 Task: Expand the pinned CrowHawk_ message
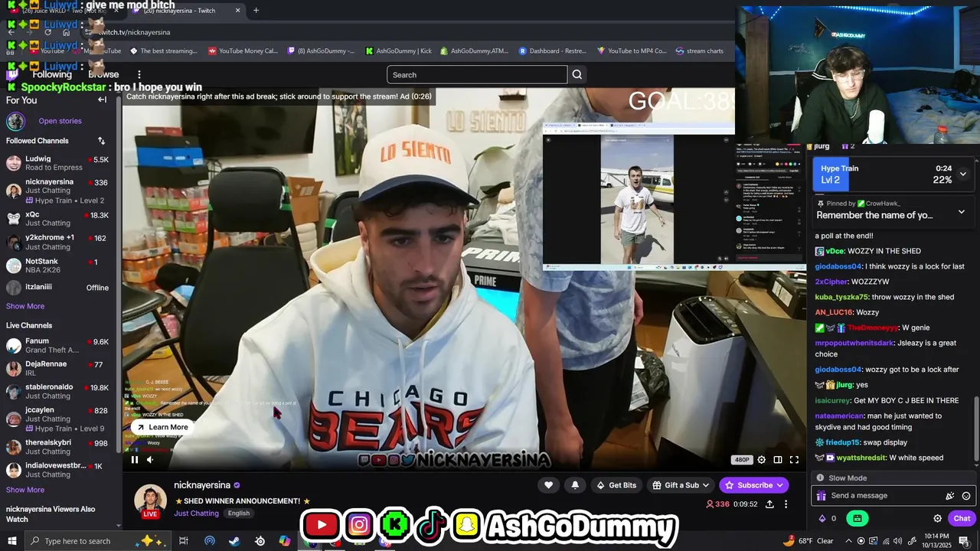tap(961, 211)
